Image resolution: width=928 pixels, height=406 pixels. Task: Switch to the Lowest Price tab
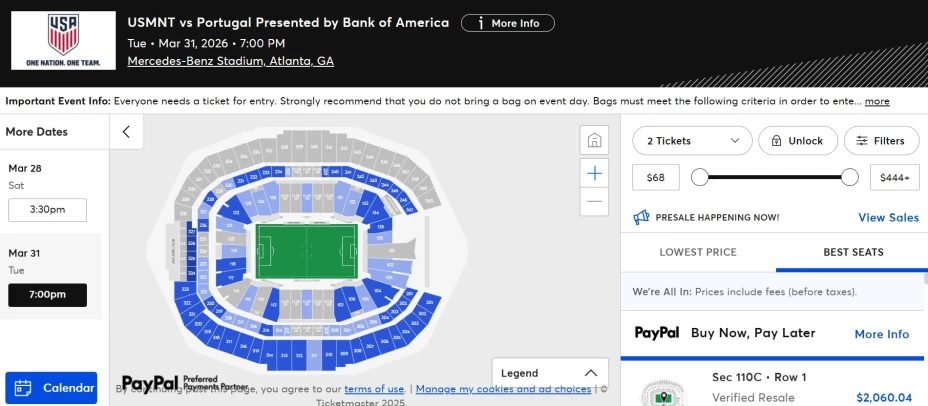point(698,252)
